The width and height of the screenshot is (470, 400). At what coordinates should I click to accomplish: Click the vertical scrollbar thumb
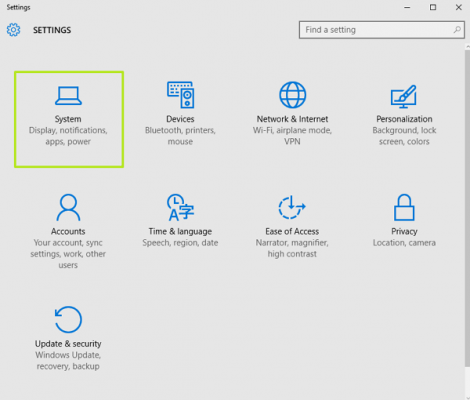(x=467, y=208)
